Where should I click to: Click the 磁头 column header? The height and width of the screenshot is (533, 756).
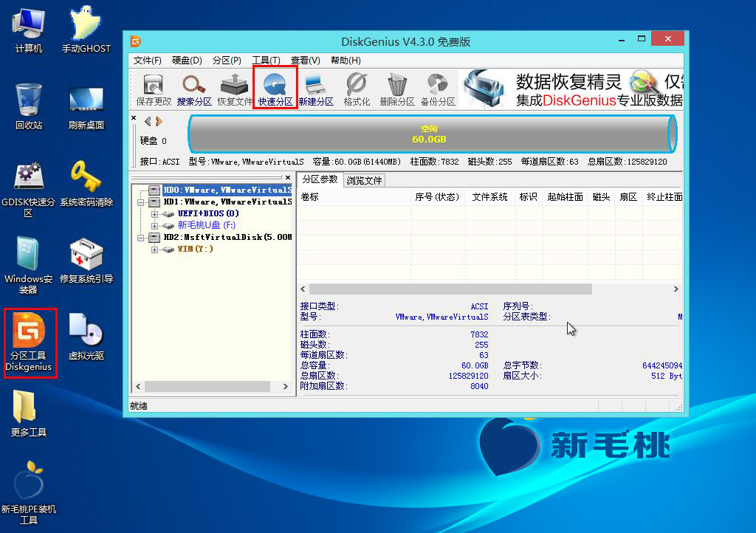tap(601, 196)
